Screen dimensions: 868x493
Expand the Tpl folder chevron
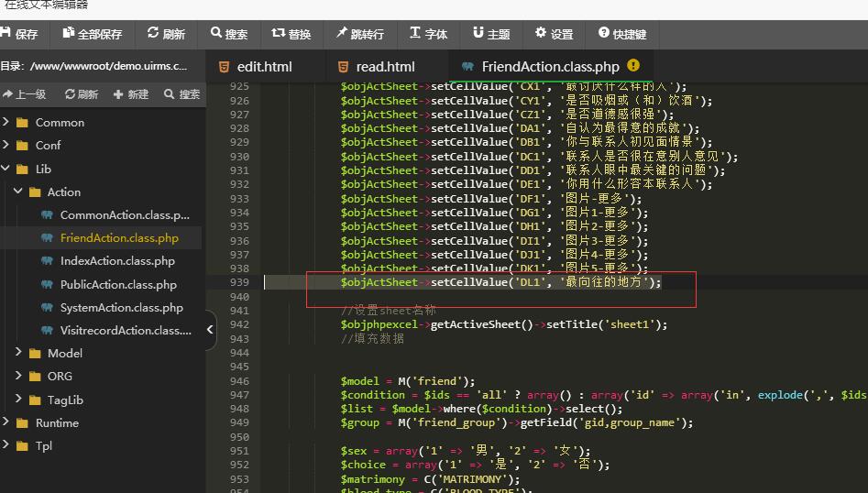[x=5, y=444]
